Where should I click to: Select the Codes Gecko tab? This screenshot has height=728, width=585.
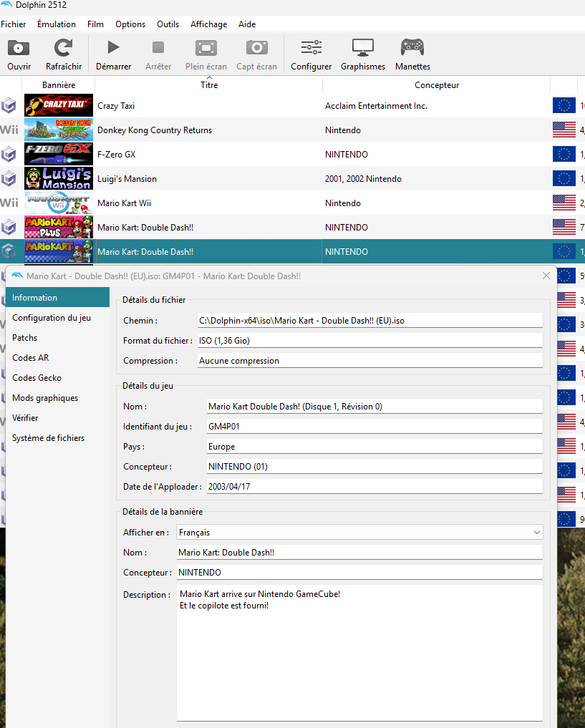point(37,378)
